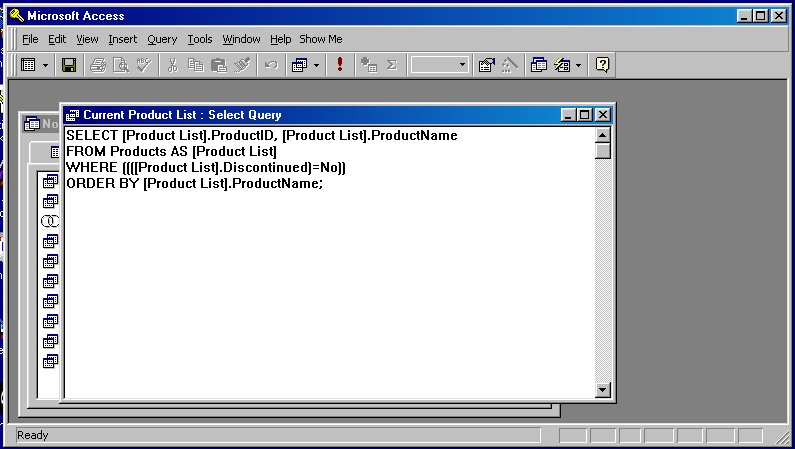Open the Query menu

pos(162,39)
